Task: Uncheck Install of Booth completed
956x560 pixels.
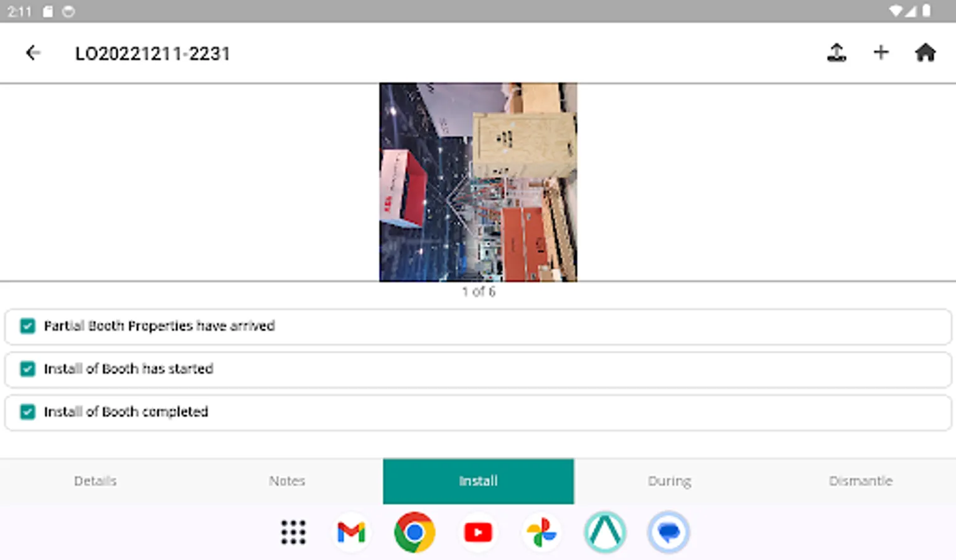Action: pyautogui.click(x=27, y=412)
